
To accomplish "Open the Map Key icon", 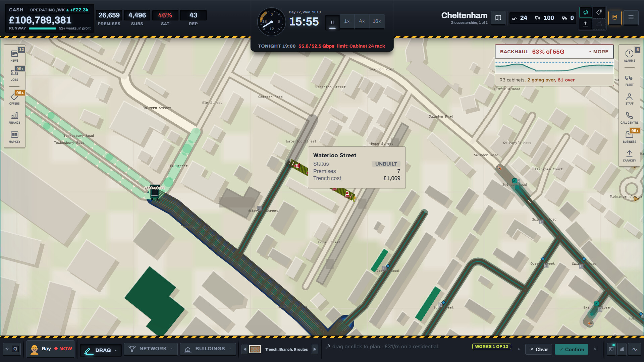I will 14,137.
